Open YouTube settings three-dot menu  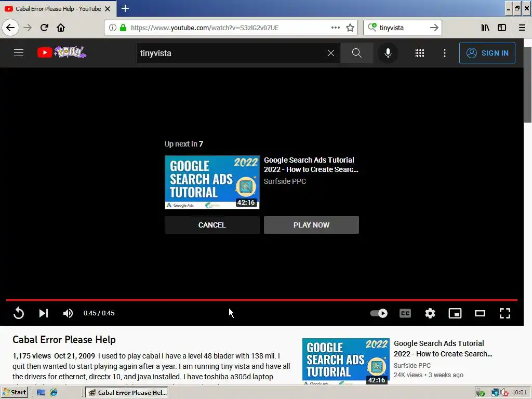[x=445, y=53]
